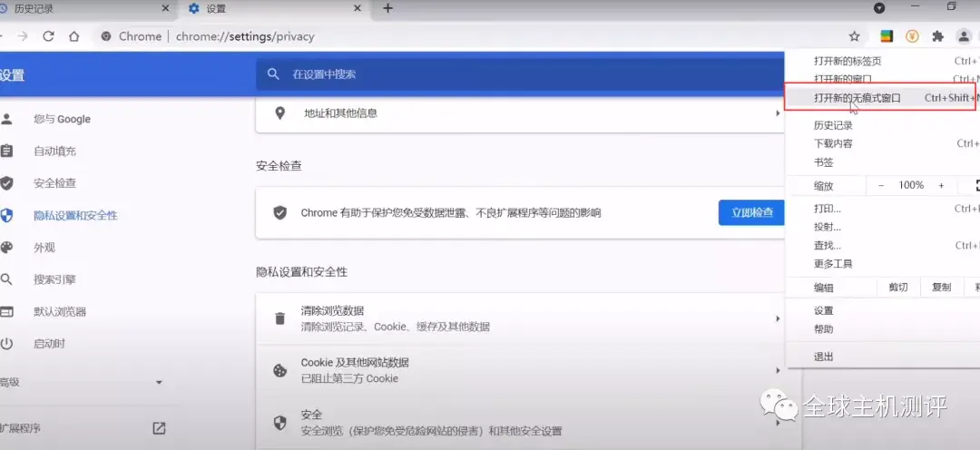Open the yellow yen extension icon
This screenshot has width=980, height=450.
pyautogui.click(x=912, y=36)
